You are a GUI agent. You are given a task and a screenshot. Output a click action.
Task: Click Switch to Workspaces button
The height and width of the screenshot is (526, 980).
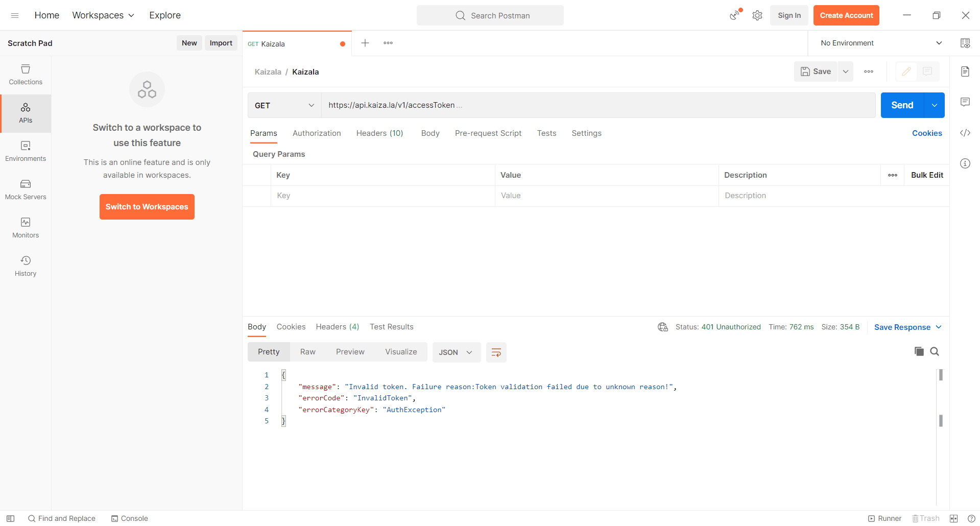pos(147,207)
